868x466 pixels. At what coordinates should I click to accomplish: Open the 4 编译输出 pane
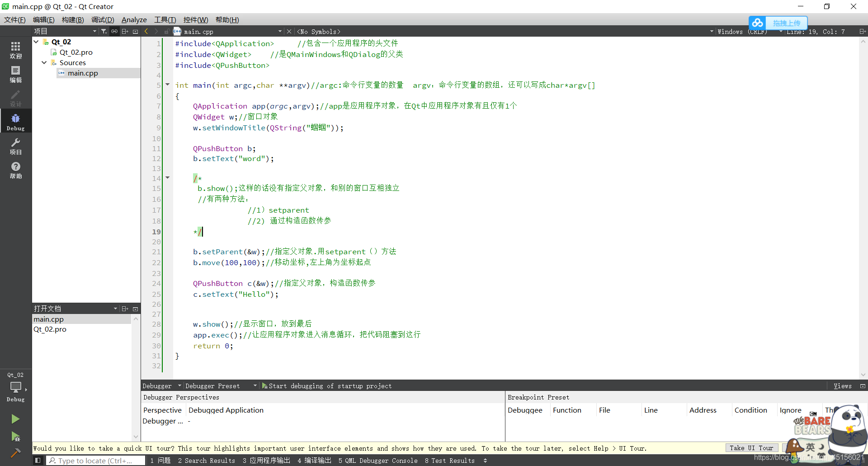[315, 461]
